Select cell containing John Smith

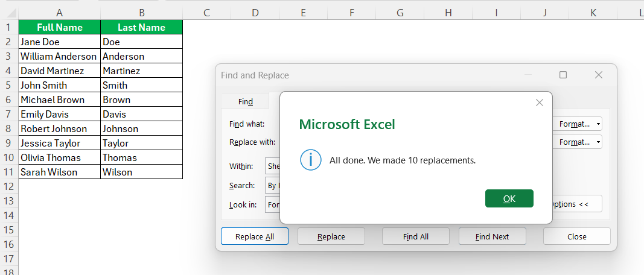click(60, 85)
